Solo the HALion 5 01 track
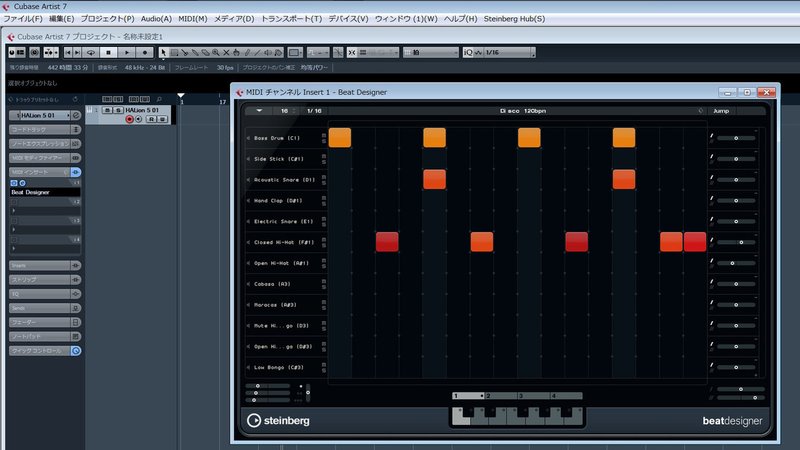800x450 pixels. click(118, 110)
